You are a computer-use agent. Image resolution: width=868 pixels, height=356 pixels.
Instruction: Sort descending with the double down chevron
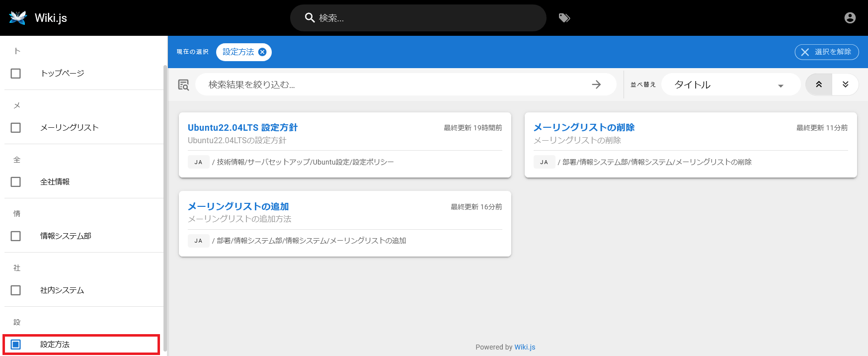(845, 85)
